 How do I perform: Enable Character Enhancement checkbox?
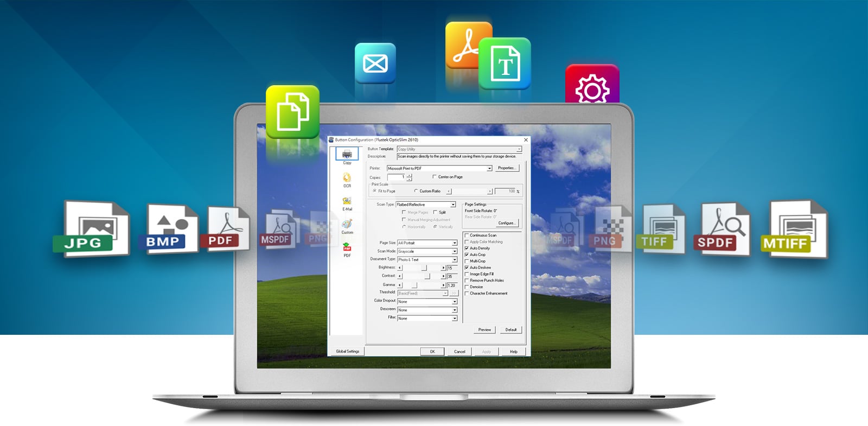coord(467,294)
